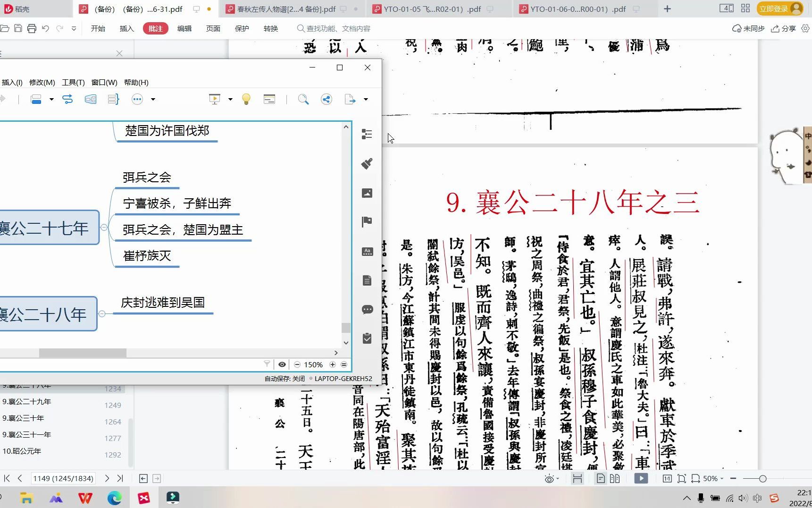Screen dimensions: 812x508
Task: Open the notes panel in sidebar
Action: (x=367, y=280)
